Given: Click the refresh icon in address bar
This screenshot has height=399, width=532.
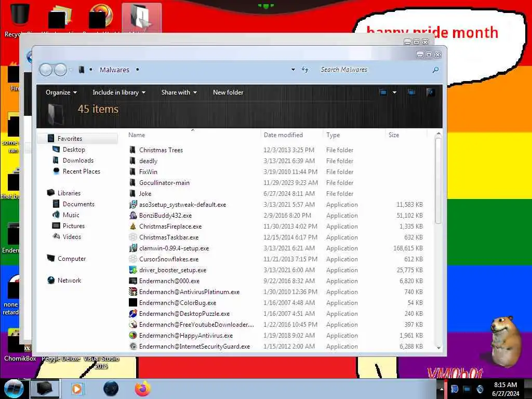Looking at the screenshot, I should (x=305, y=70).
